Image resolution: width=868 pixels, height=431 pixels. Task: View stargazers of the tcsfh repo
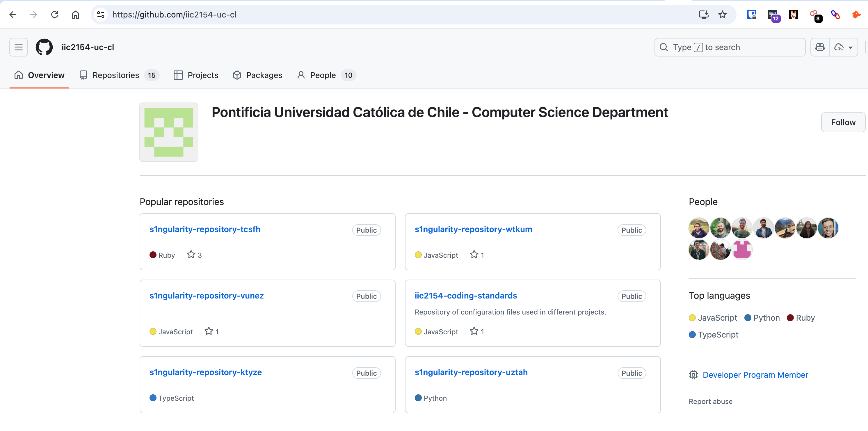click(x=194, y=255)
